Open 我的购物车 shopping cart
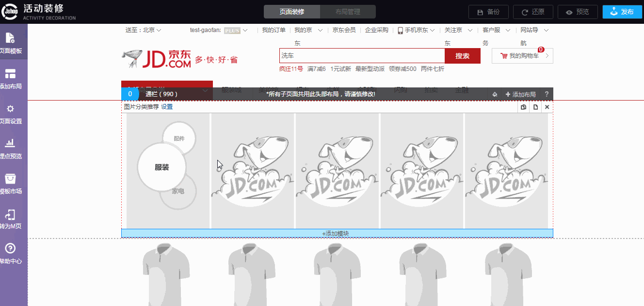Viewport: 644px width, 306px height. pos(522,56)
